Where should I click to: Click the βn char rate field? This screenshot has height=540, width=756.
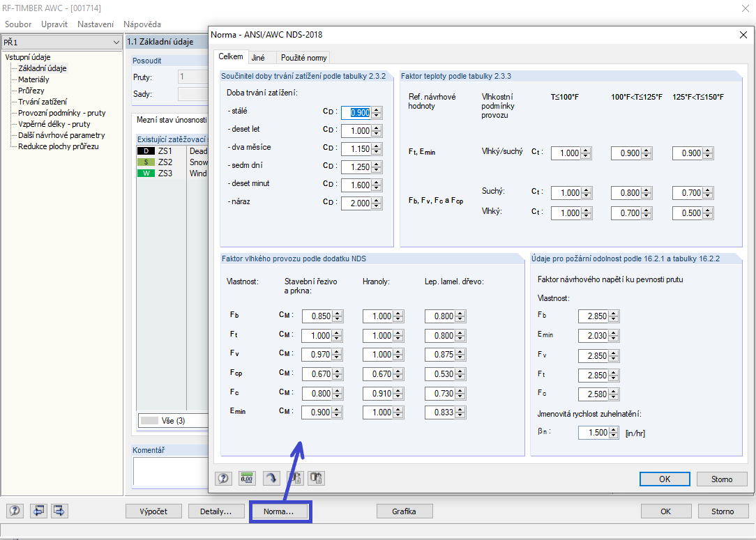click(x=594, y=433)
